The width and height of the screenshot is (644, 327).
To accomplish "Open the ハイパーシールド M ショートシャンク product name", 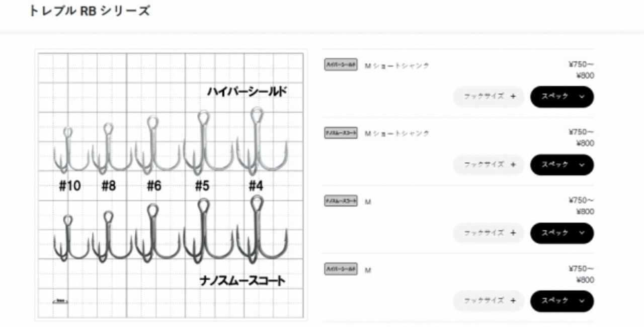I will [x=397, y=66].
